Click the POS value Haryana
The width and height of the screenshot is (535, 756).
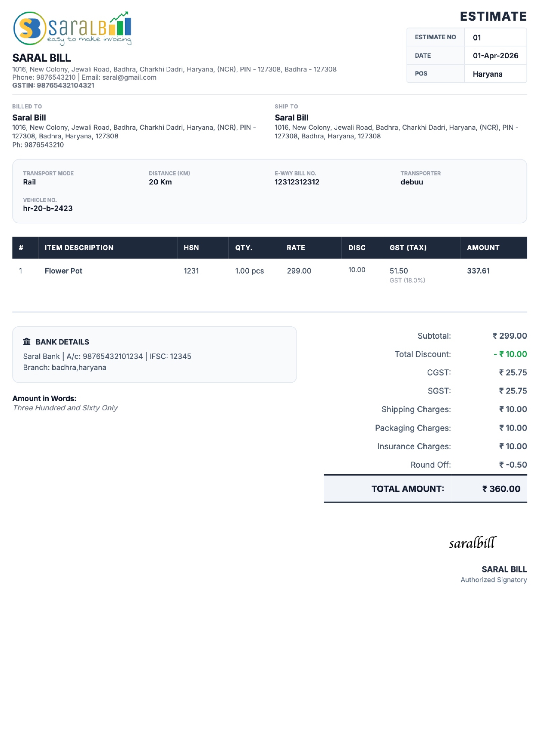[488, 74]
